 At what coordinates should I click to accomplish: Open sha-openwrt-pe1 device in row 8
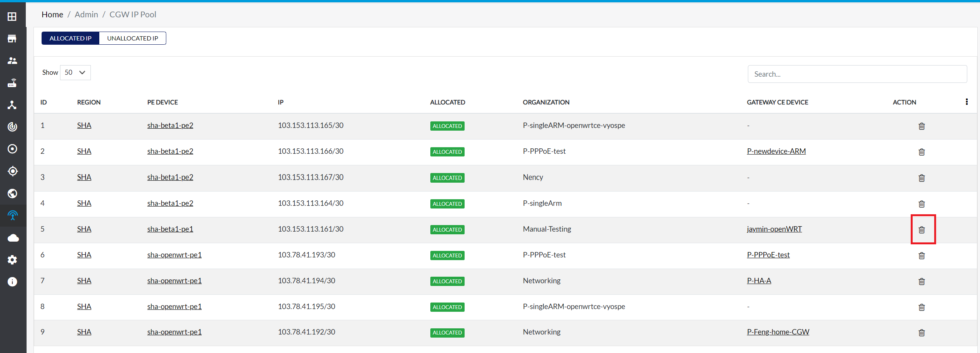[174, 306]
